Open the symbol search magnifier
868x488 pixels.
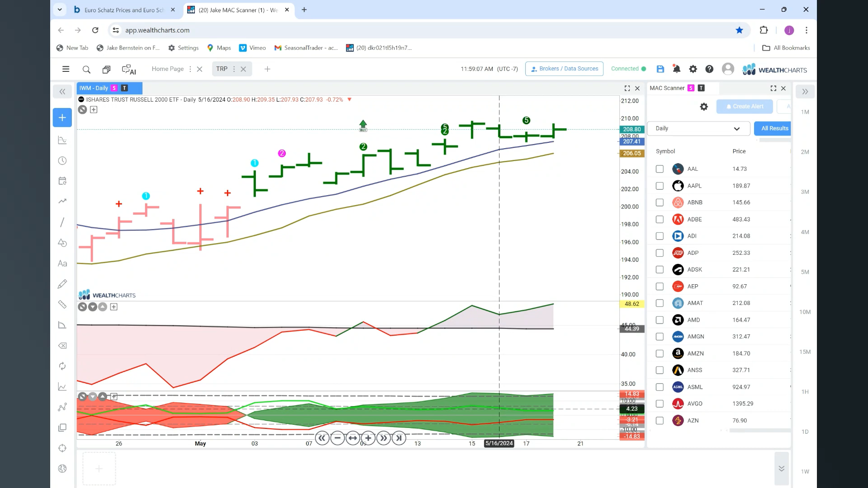86,70
